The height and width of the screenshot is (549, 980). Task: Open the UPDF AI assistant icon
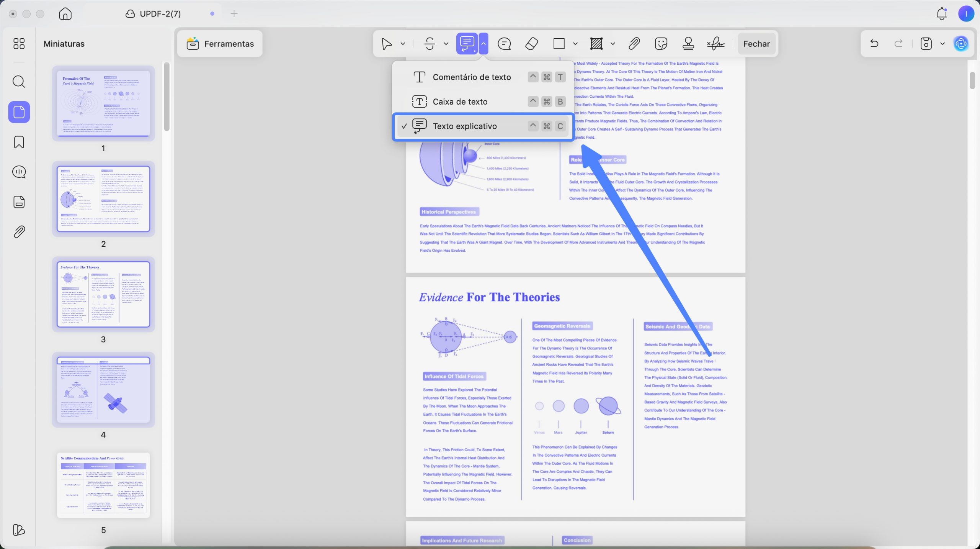[x=961, y=44]
